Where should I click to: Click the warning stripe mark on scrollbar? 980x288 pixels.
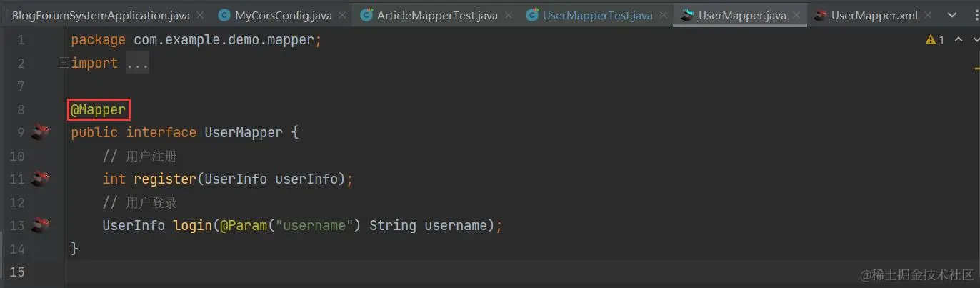coord(976,69)
